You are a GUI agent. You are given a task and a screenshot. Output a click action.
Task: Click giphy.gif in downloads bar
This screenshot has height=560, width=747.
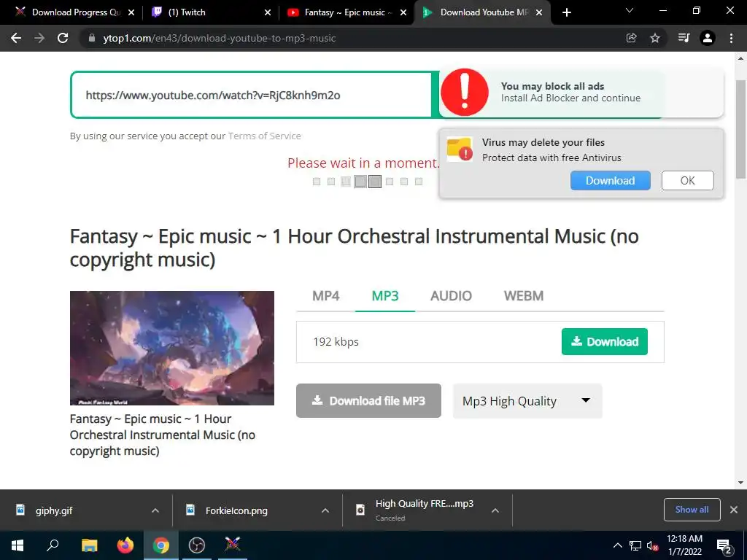(54, 510)
